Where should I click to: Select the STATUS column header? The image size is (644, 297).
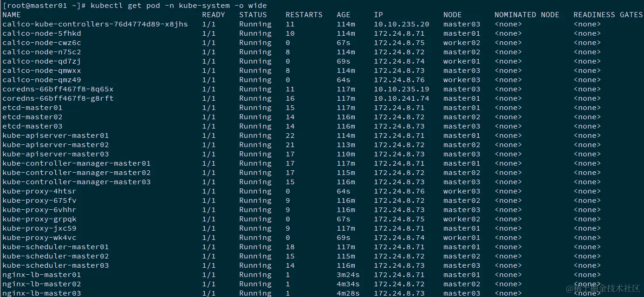tap(253, 15)
